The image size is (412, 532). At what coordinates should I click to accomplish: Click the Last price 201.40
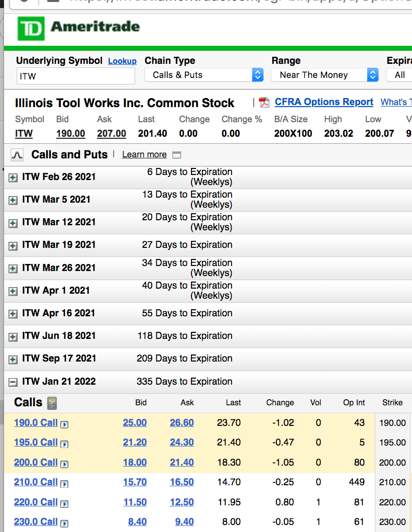(153, 134)
